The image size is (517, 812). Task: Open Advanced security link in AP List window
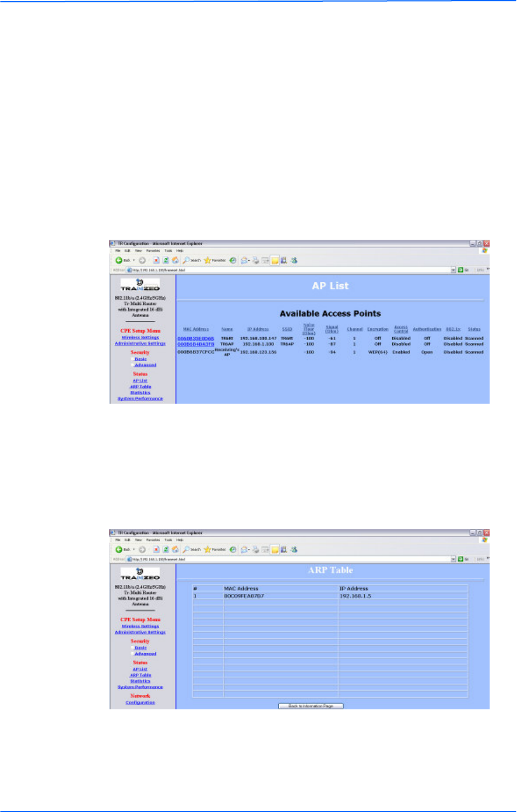coord(145,365)
